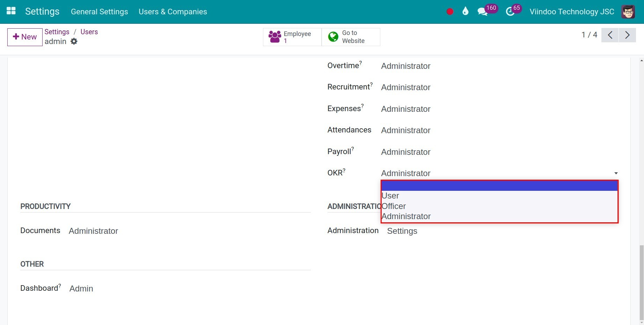The height and width of the screenshot is (325, 644).
Task: Create a New user
Action: coord(25,37)
